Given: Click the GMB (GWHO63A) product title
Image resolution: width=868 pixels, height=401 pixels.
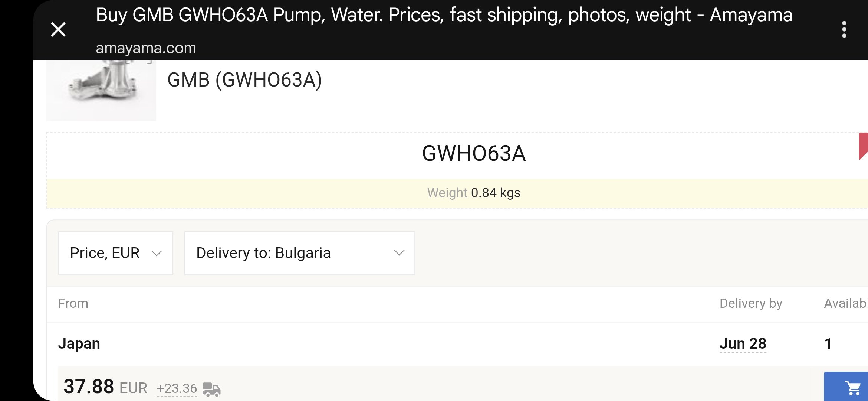Looking at the screenshot, I should coord(245,80).
